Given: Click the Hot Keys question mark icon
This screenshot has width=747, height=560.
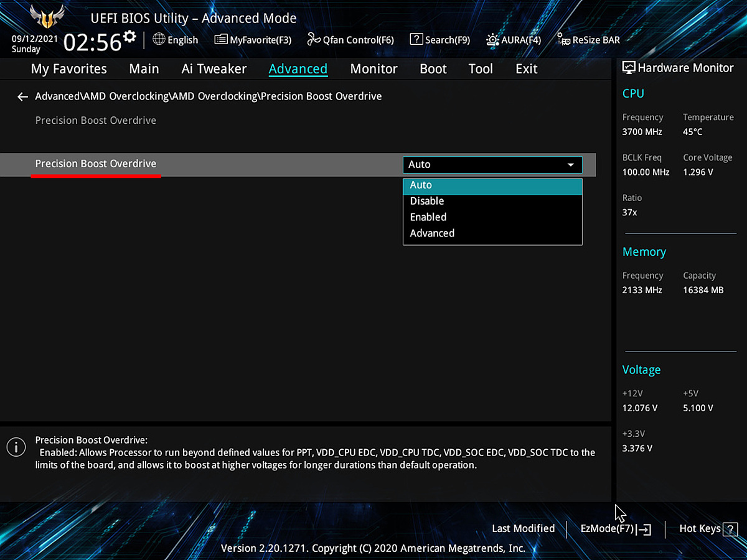Looking at the screenshot, I should click(x=730, y=530).
